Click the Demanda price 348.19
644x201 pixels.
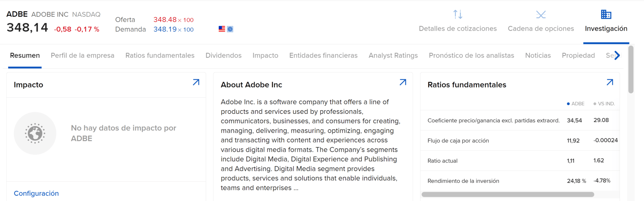click(x=165, y=29)
